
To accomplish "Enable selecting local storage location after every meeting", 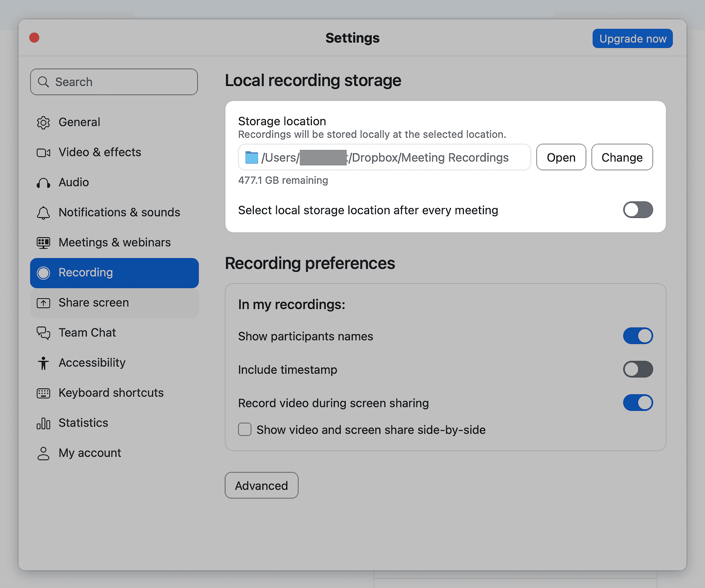I will click(638, 210).
